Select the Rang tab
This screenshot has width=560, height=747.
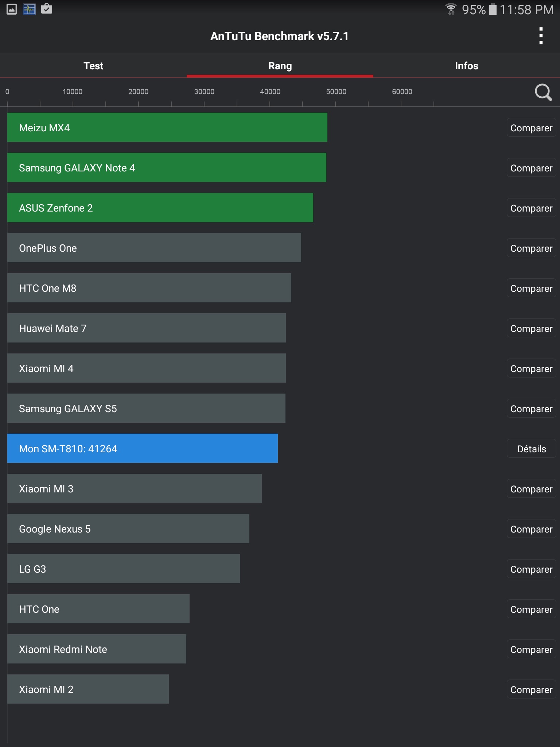pyautogui.click(x=280, y=66)
